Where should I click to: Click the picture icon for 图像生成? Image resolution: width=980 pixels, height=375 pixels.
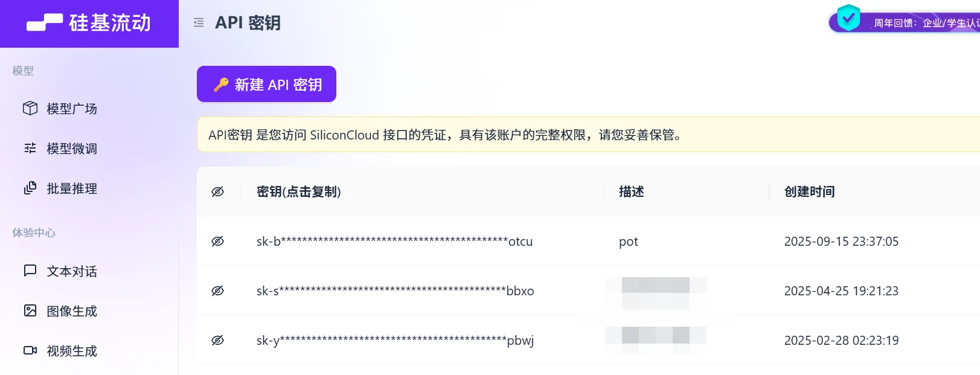pyautogui.click(x=30, y=310)
